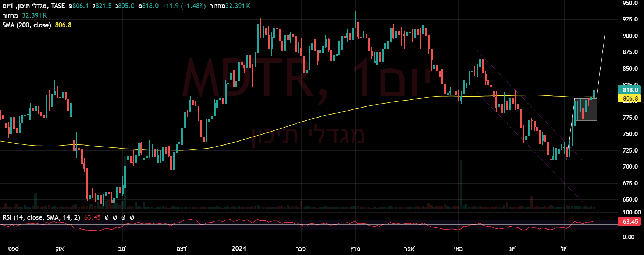Select the RSI (14, close, SMA, 14, 2) legend
This screenshot has height=255, width=644.
click(x=41, y=217)
